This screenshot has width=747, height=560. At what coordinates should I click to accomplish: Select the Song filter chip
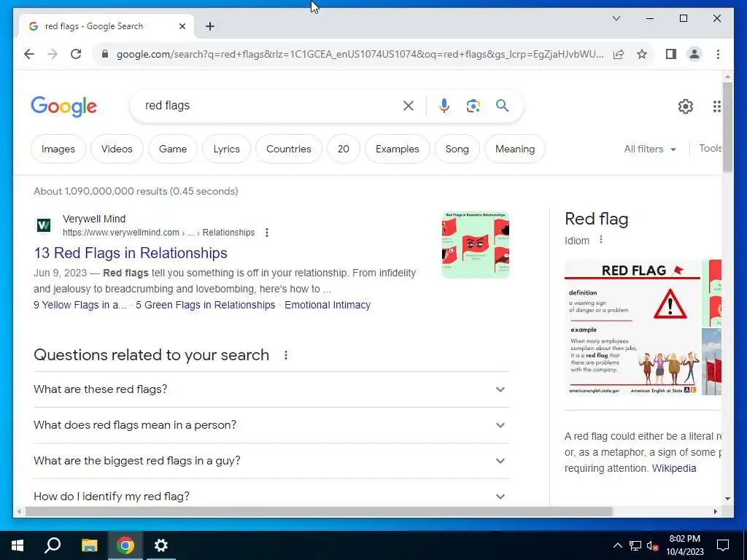pos(457,149)
